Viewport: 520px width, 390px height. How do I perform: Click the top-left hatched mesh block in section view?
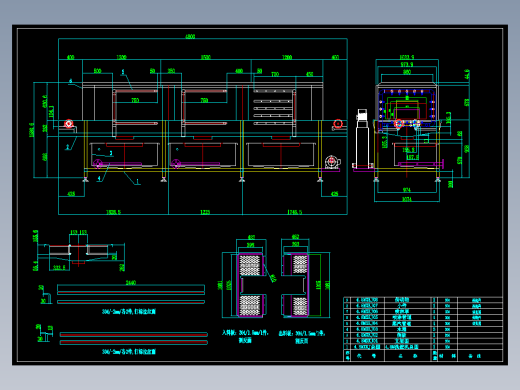point(250,265)
